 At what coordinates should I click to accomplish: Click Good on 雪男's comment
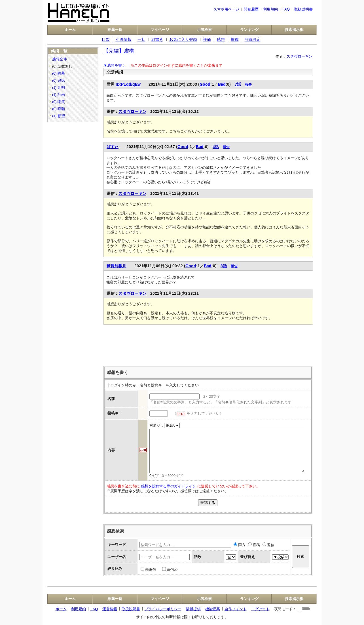pos(205,85)
